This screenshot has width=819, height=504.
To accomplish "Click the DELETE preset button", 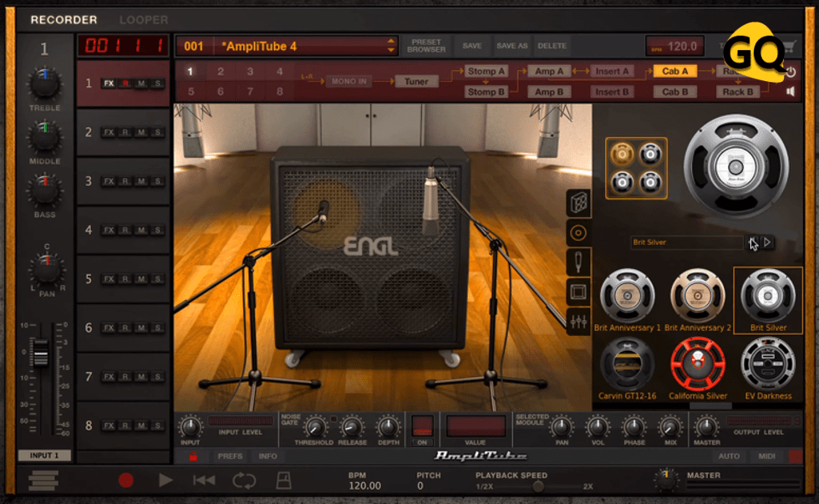I will click(x=552, y=46).
